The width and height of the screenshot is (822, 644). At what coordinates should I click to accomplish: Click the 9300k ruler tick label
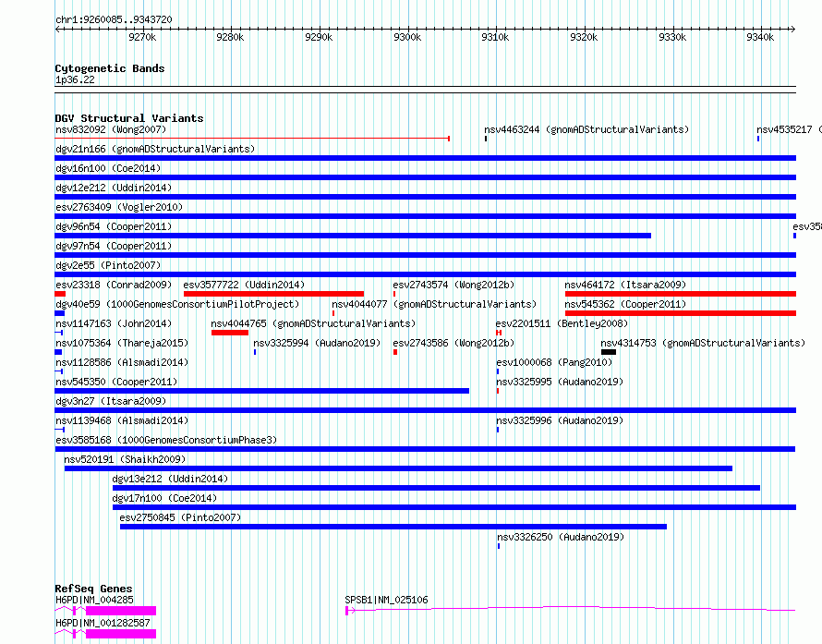click(407, 37)
